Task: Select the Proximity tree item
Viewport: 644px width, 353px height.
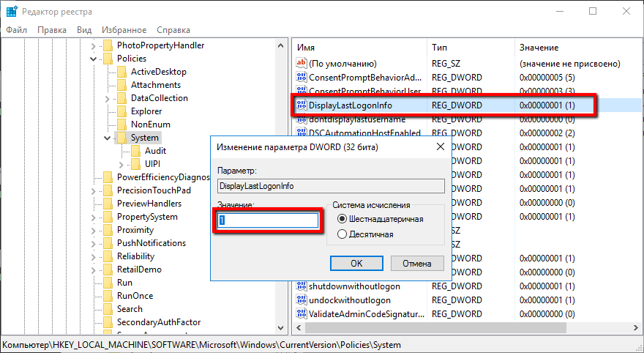Action: click(x=135, y=230)
